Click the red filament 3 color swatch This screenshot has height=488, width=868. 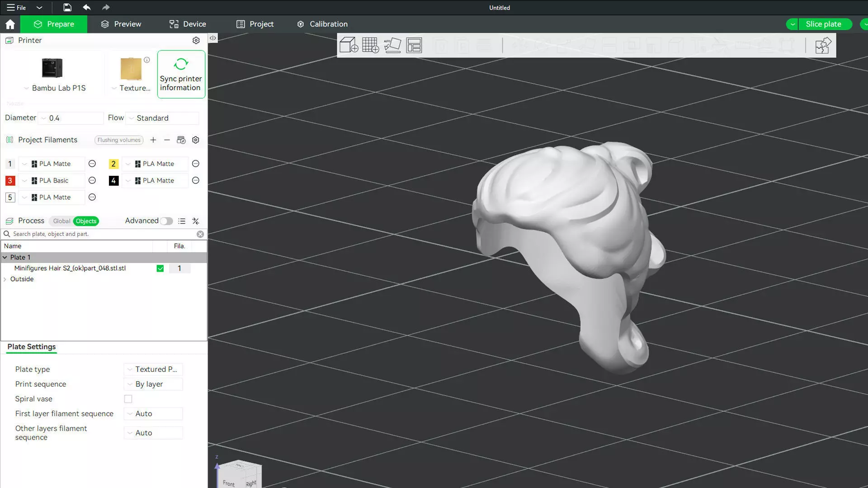pyautogui.click(x=10, y=181)
